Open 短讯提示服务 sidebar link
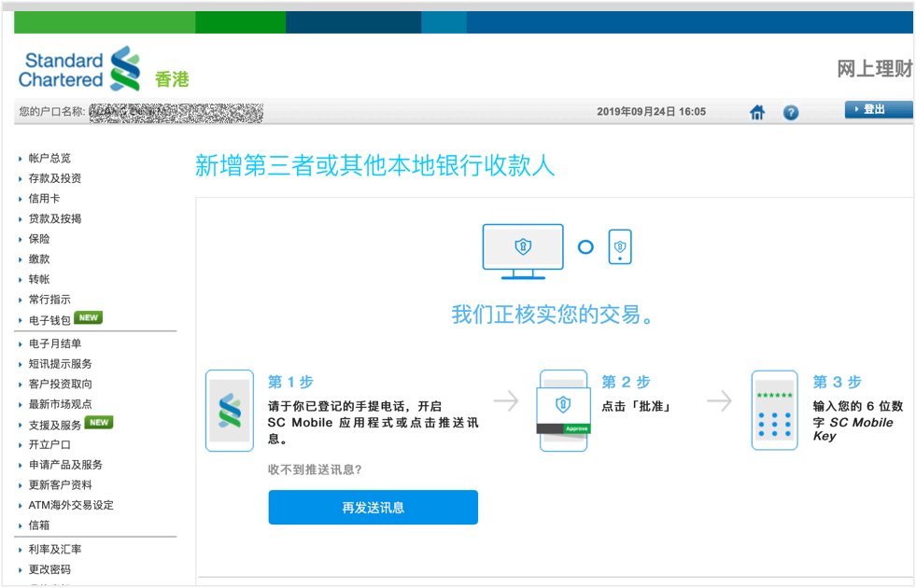 [x=60, y=364]
